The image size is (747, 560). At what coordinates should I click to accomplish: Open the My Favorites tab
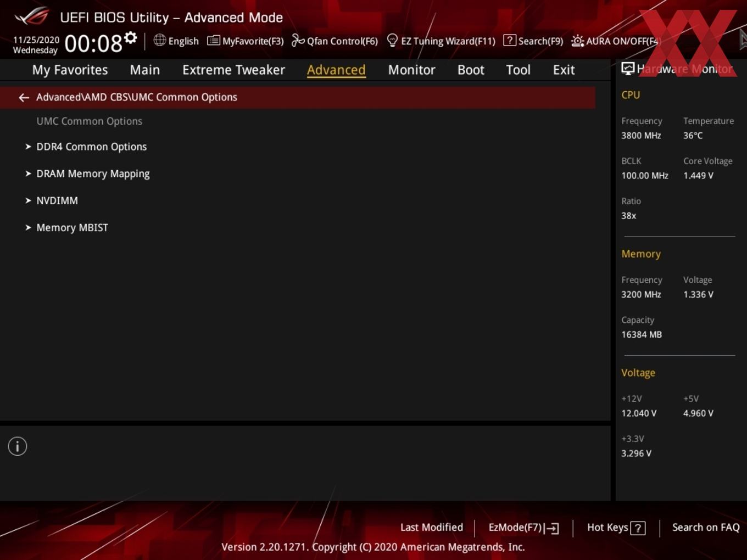(x=70, y=70)
